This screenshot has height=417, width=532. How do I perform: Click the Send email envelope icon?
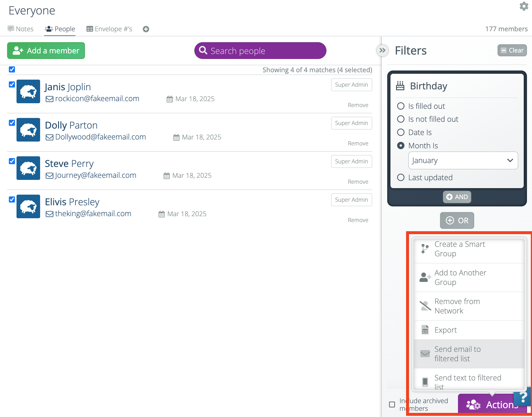[x=425, y=354]
